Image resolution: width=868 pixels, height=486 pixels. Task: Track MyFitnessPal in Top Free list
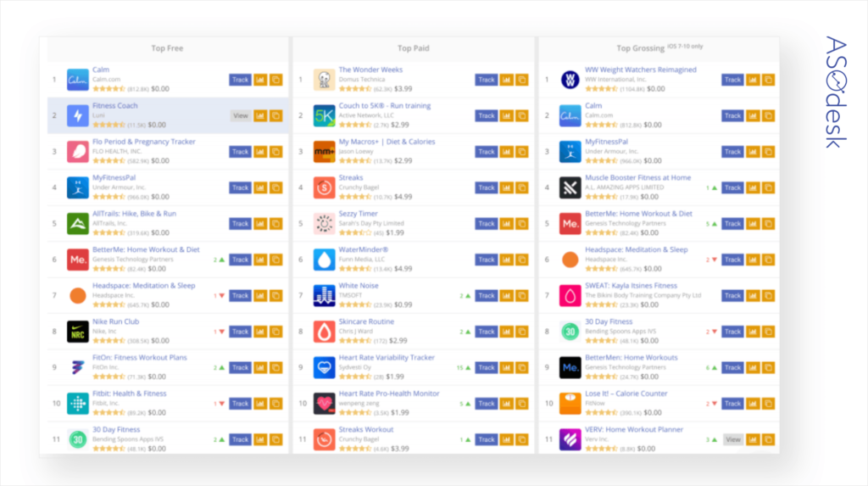coord(240,187)
